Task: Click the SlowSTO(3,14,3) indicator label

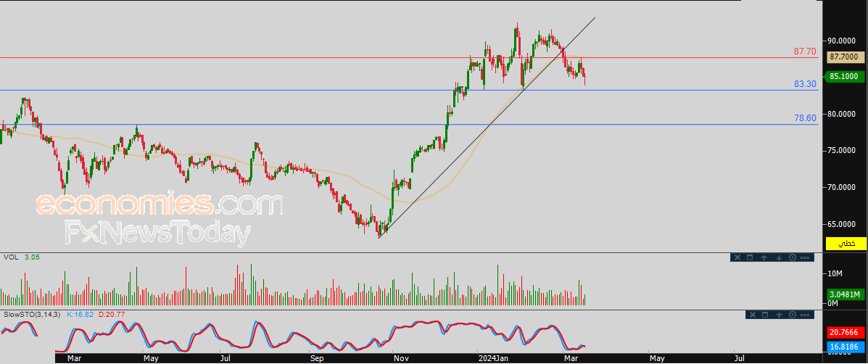Action: pyautogui.click(x=33, y=315)
